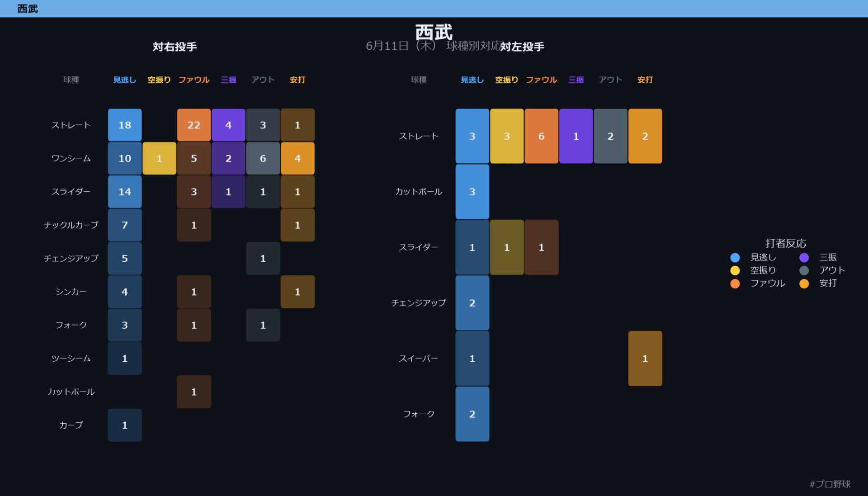Click the 打者反応 legend title
The image size is (868, 496).
[786, 243]
